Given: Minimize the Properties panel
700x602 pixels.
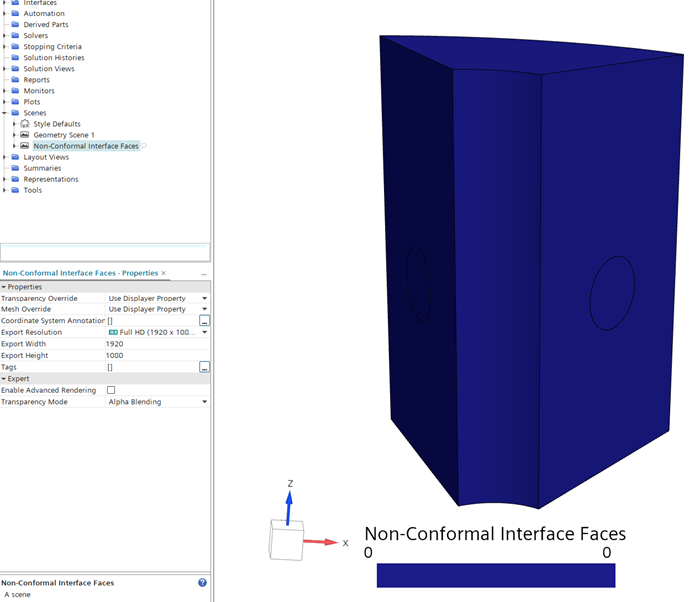Looking at the screenshot, I should pyautogui.click(x=204, y=274).
